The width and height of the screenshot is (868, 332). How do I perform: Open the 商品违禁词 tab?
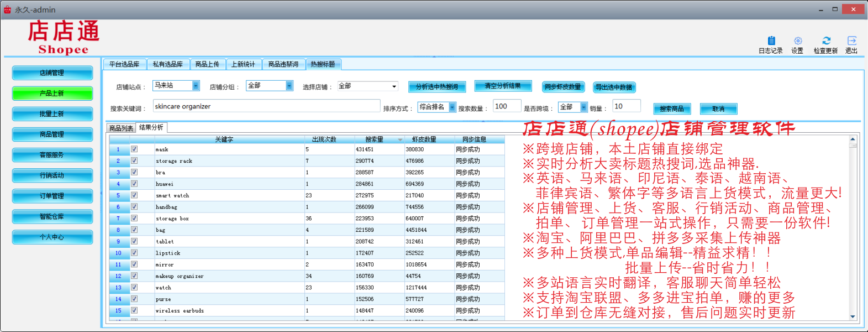click(x=283, y=65)
